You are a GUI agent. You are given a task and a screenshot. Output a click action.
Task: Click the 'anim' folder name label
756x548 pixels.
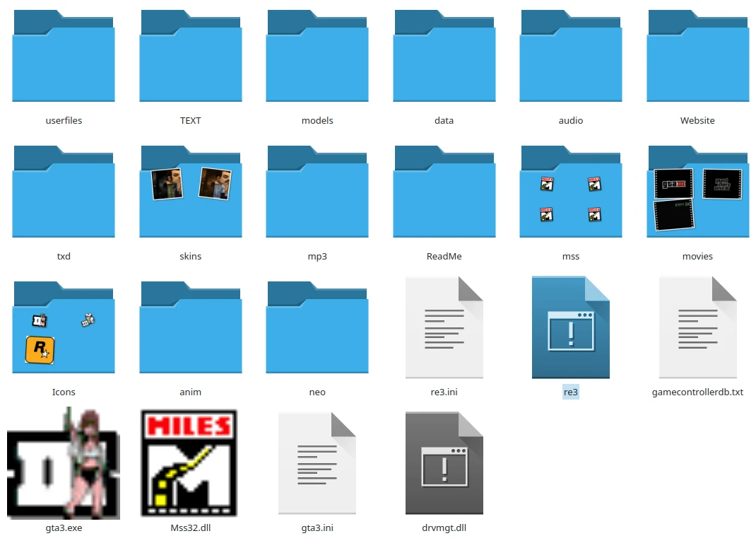[191, 392]
